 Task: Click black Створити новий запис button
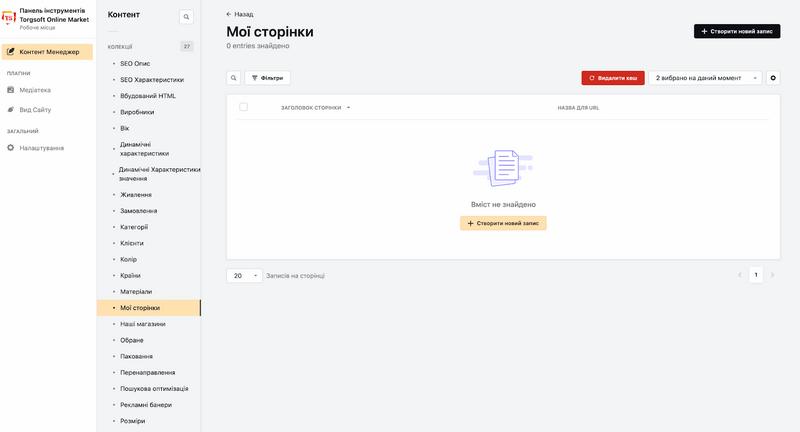pyautogui.click(x=737, y=31)
